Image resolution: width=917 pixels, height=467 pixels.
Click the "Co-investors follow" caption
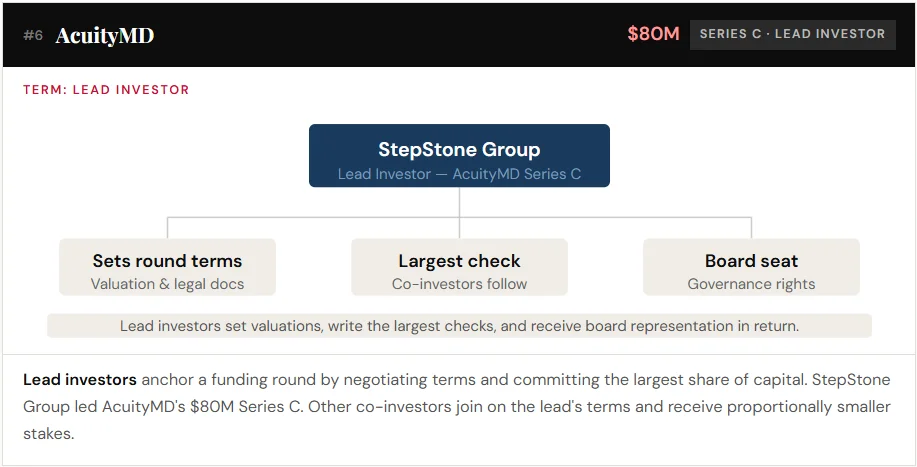coord(459,284)
